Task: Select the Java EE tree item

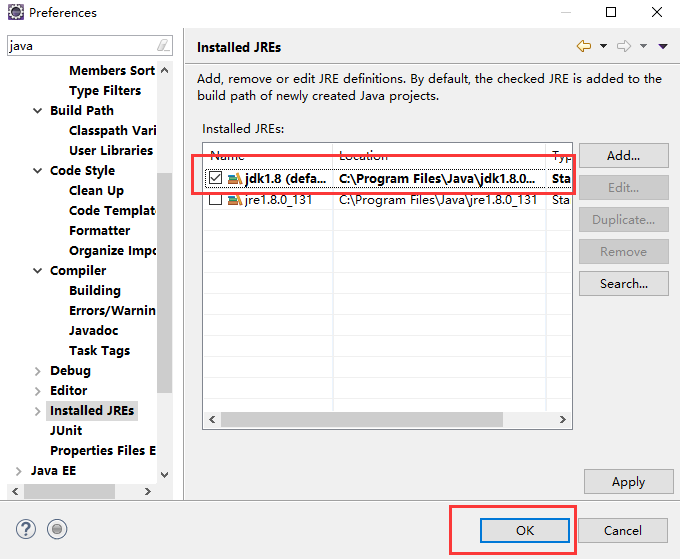Action: (53, 471)
